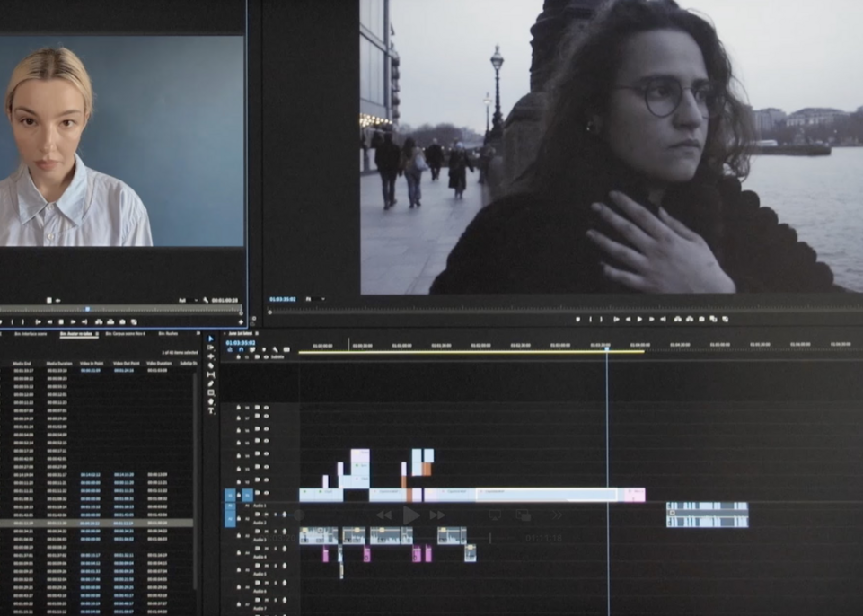Open Source monitor 'Full' resolution dropdown

[184, 300]
